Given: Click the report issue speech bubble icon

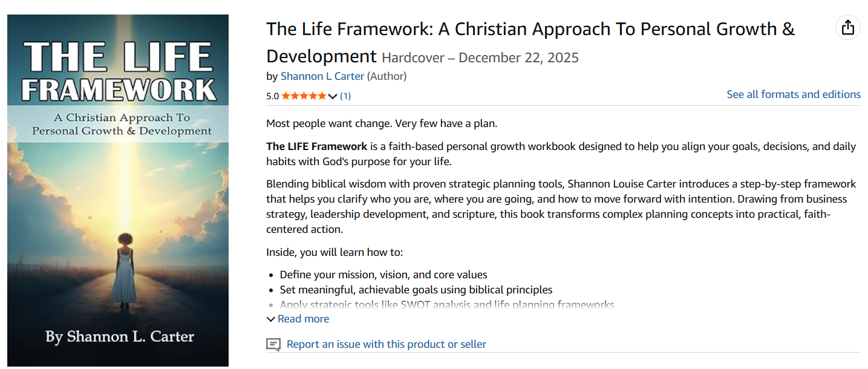Looking at the screenshot, I should [x=273, y=345].
